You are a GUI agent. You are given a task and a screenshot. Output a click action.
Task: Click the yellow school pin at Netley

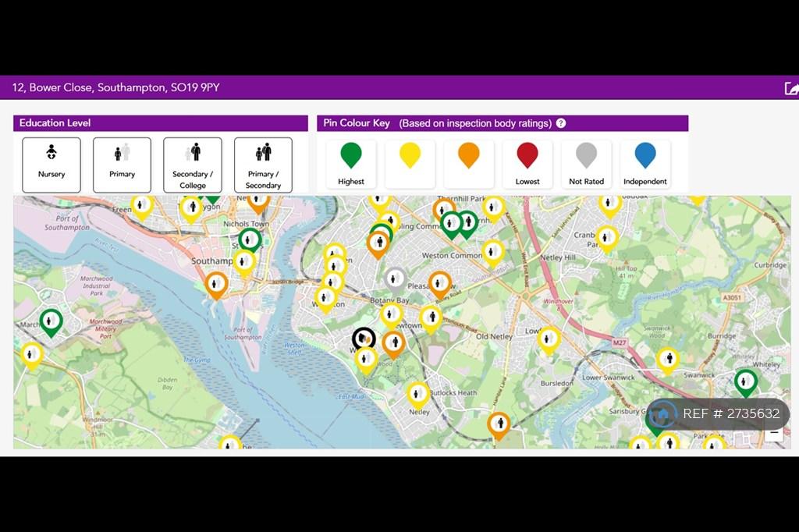pos(418,395)
